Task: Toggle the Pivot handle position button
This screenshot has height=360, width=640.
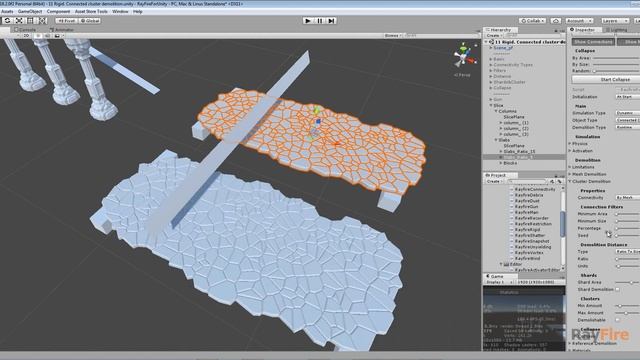Action: 66,20
